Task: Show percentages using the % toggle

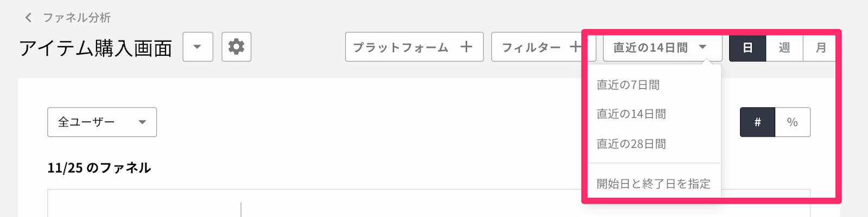Action: pos(793,122)
